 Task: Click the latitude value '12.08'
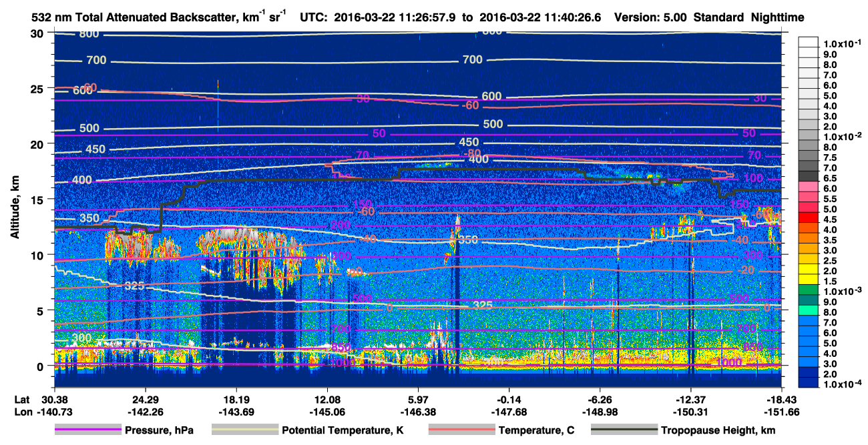click(327, 400)
